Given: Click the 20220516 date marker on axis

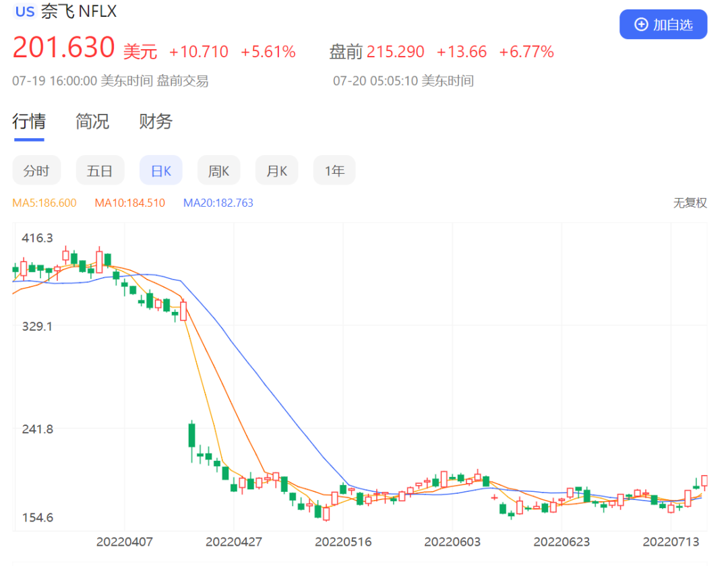Looking at the screenshot, I should click(x=343, y=542).
